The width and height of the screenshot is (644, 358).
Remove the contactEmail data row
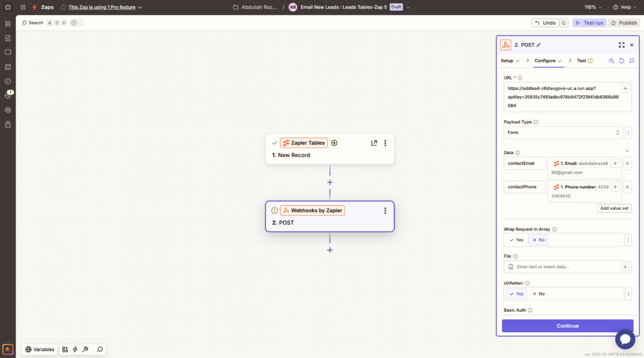pyautogui.click(x=627, y=164)
